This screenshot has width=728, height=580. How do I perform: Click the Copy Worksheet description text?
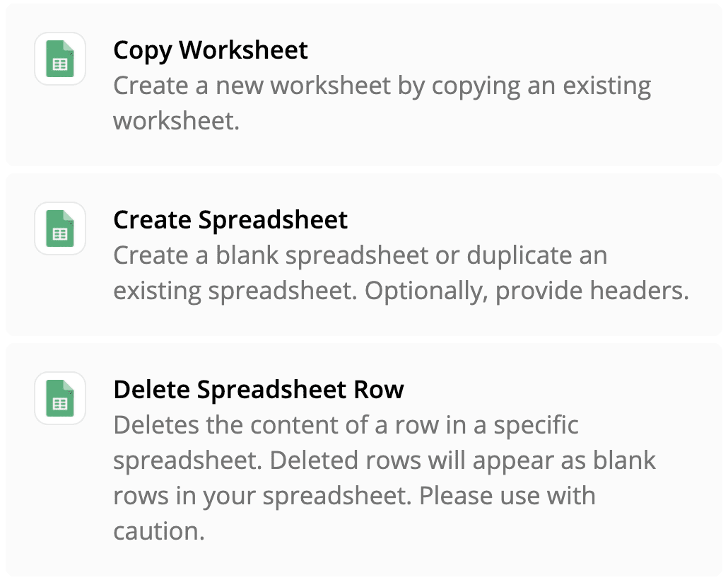pyautogui.click(x=382, y=103)
